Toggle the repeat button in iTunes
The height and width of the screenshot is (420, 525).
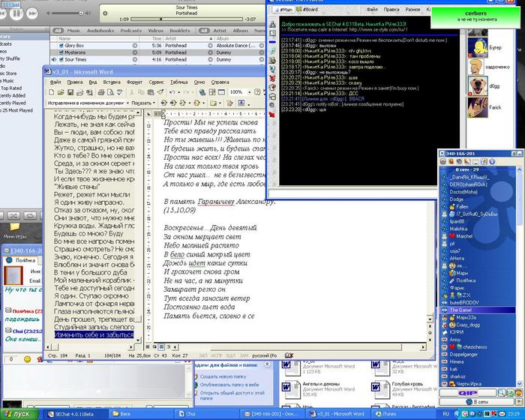pyautogui.click(x=30, y=216)
